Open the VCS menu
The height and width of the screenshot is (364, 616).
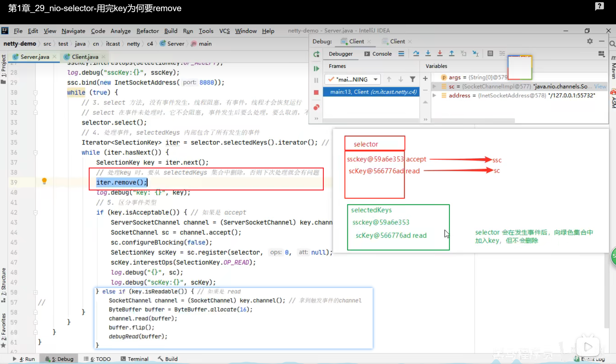click(224, 31)
